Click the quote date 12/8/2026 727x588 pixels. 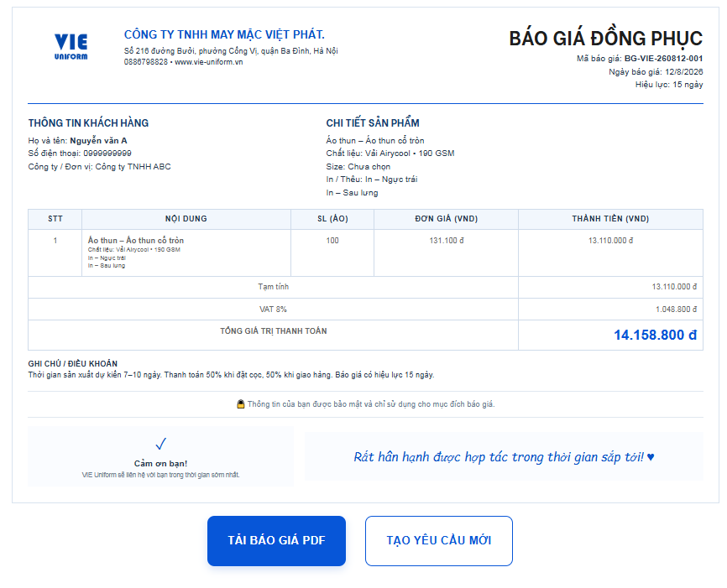pos(684,72)
